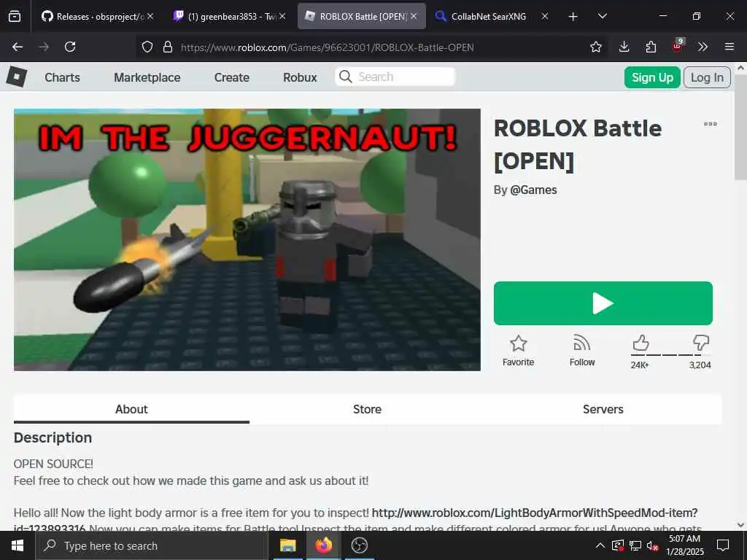Screen dimensions: 747x560
Task: Click the like/dislike vote ratio bar
Action: pos(671,355)
